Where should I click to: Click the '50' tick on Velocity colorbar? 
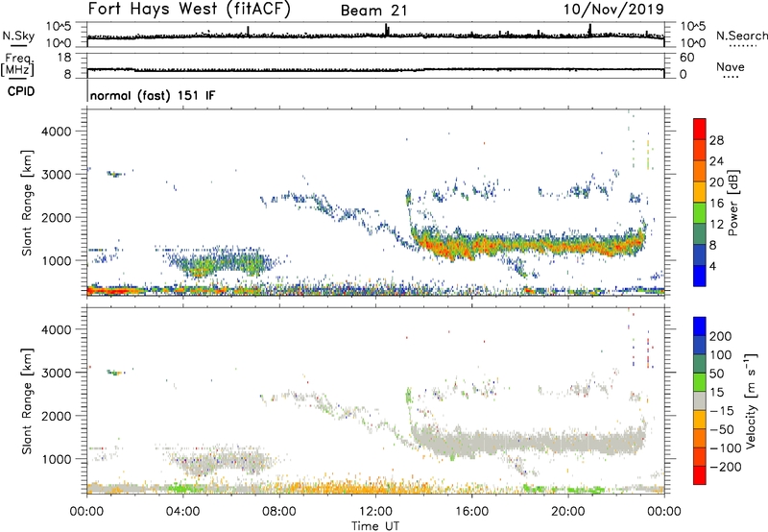click(717, 374)
